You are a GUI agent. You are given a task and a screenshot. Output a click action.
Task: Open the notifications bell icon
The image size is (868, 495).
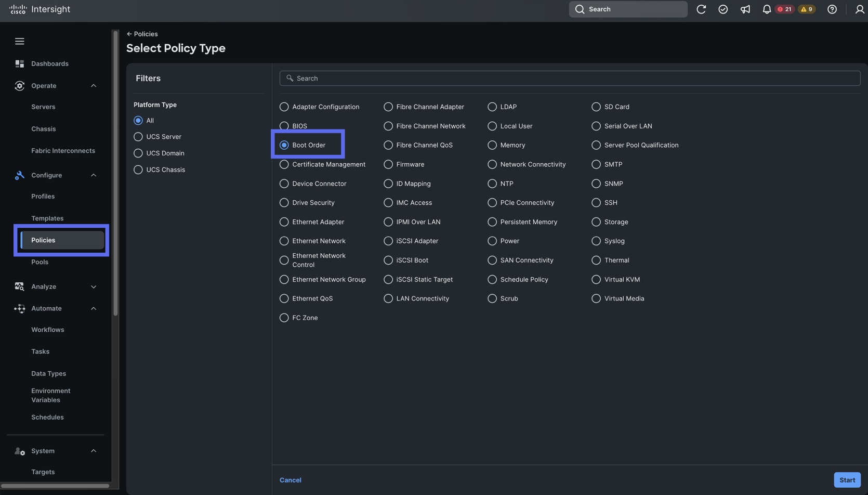[x=766, y=9]
